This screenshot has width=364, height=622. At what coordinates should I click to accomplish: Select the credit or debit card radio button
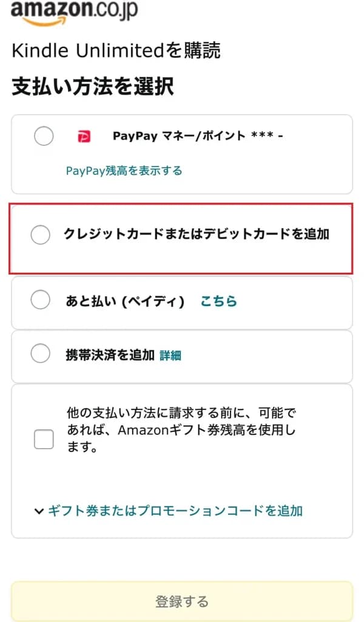pos(40,234)
